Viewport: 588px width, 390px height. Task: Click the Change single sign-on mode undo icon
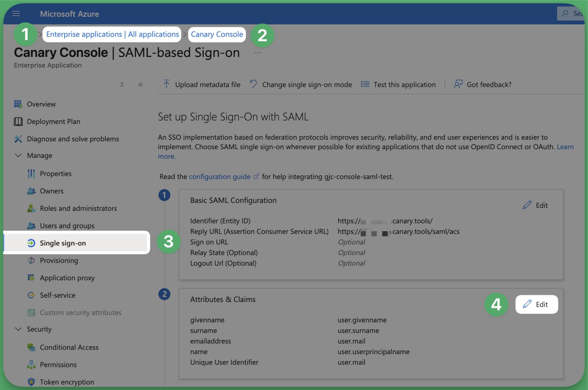[x=253, y=84]
